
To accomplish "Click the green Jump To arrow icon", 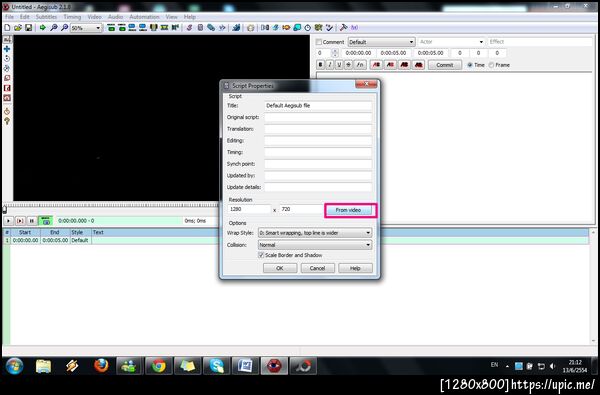I will coord(42,28).
